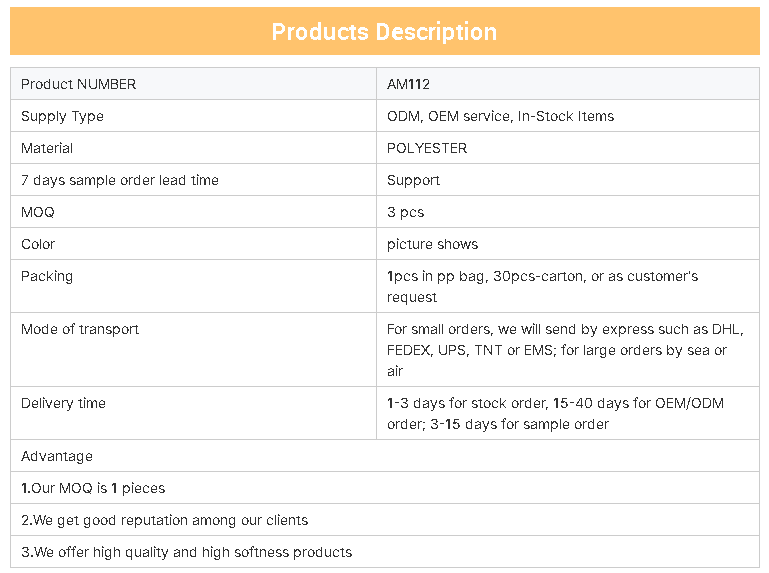The image size is (769, 573).
Task: Click the 3 pcs value
Action: point(405,212)
